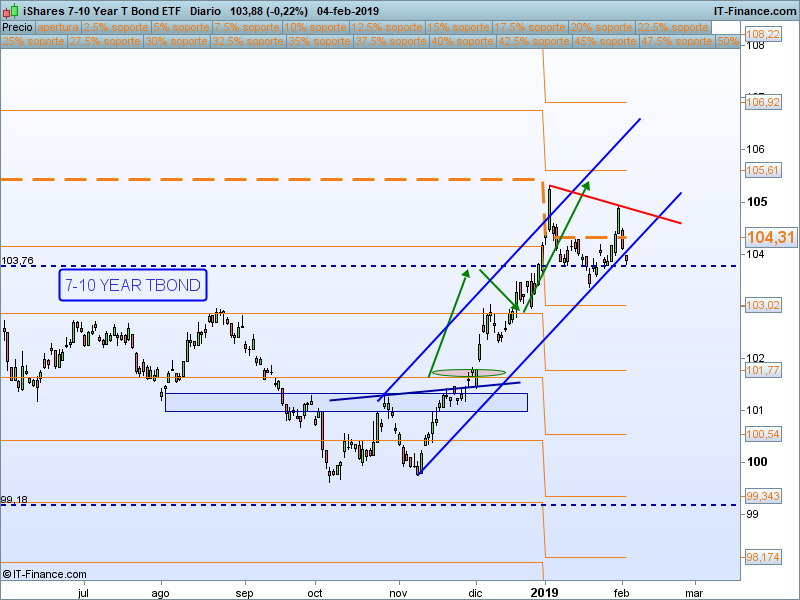800x600 pixels.
Task: Click the ago label on time axis
Action: [x=160, y=593]
